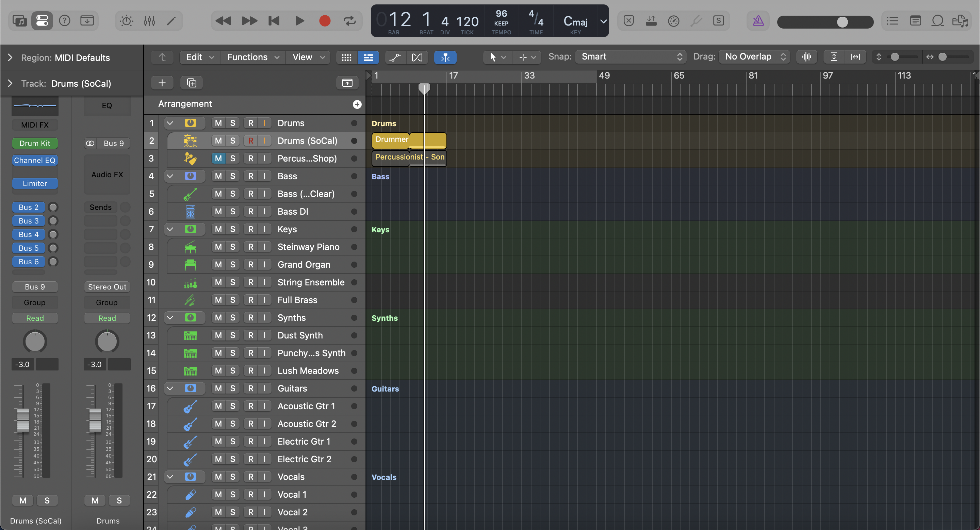Record-enable the Steinway Piano track

click(x=251, y=247)
